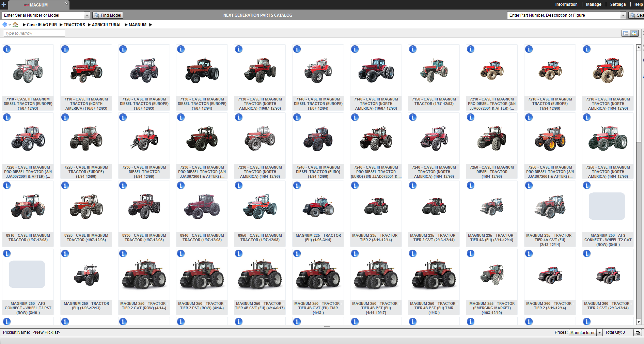
Task: Open Magnum 250 Tier 4B CVT (EU) TMR thumbnail
Action: click(x=318, y=274)
